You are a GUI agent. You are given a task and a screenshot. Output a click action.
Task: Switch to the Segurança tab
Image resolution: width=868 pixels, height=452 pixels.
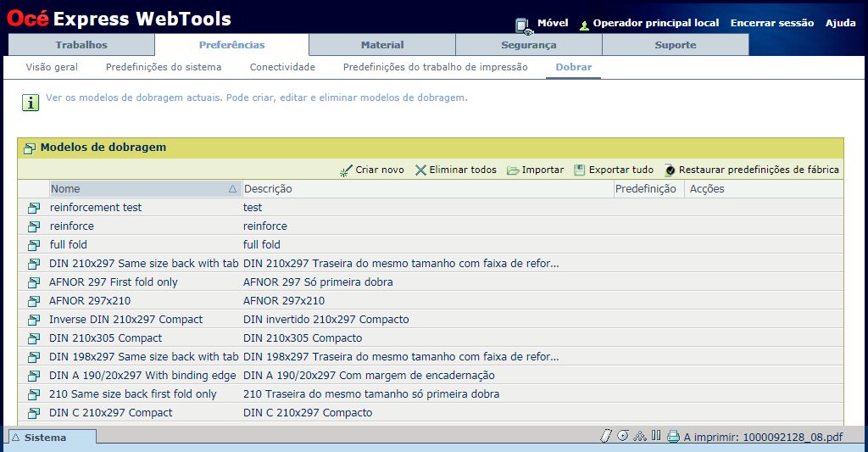pyautogui.click(x=528, y=45)
